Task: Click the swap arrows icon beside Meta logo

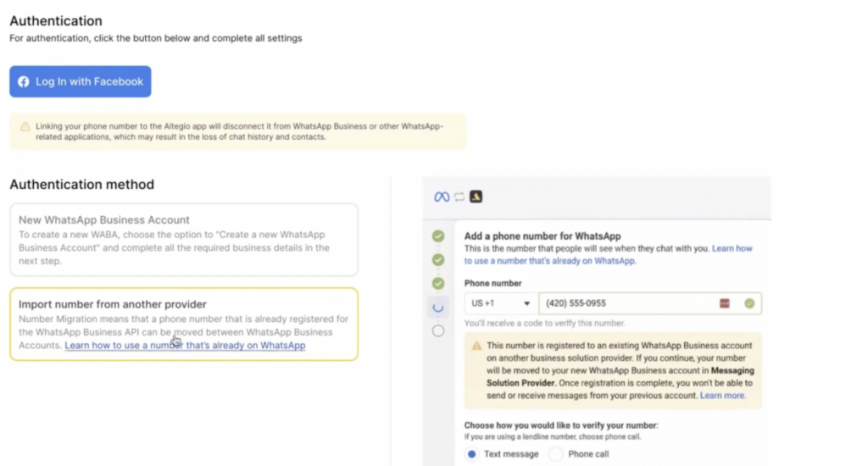Action: tap(459, 197)
